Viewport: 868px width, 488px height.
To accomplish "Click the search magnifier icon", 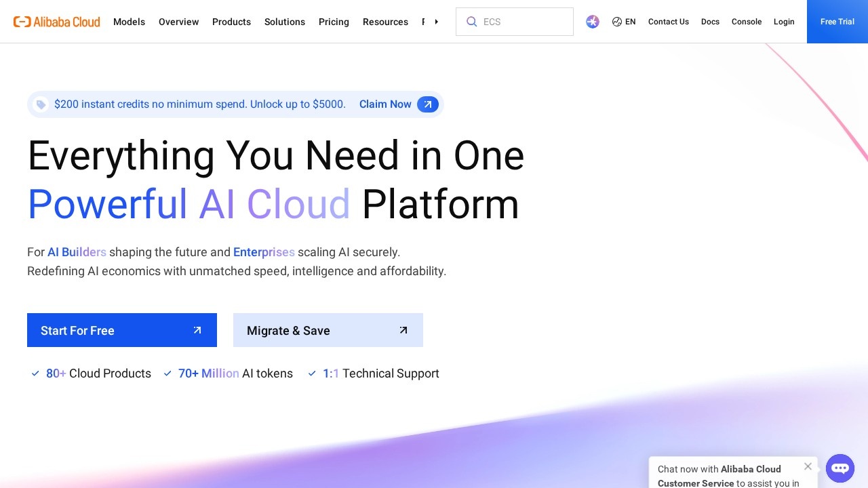I will [x=472, y=22].
